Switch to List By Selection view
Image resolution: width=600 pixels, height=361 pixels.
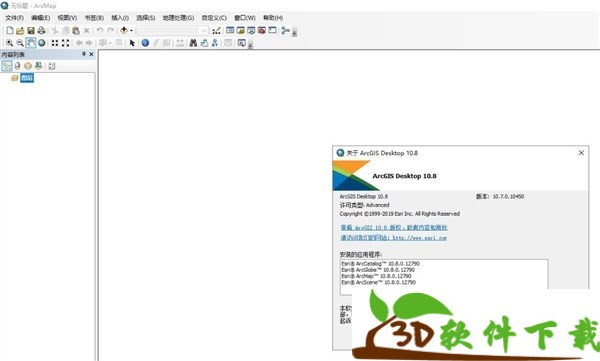(39, 66)
